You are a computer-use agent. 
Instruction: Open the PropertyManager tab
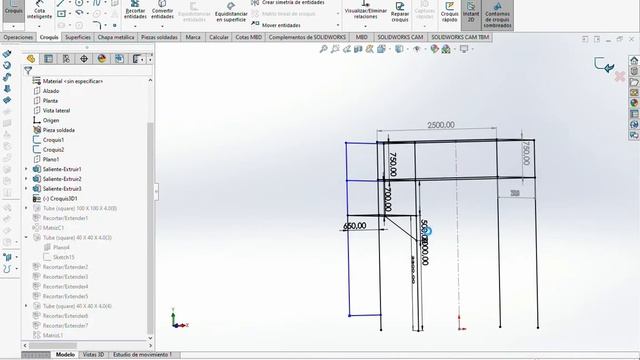pos(49,59)
